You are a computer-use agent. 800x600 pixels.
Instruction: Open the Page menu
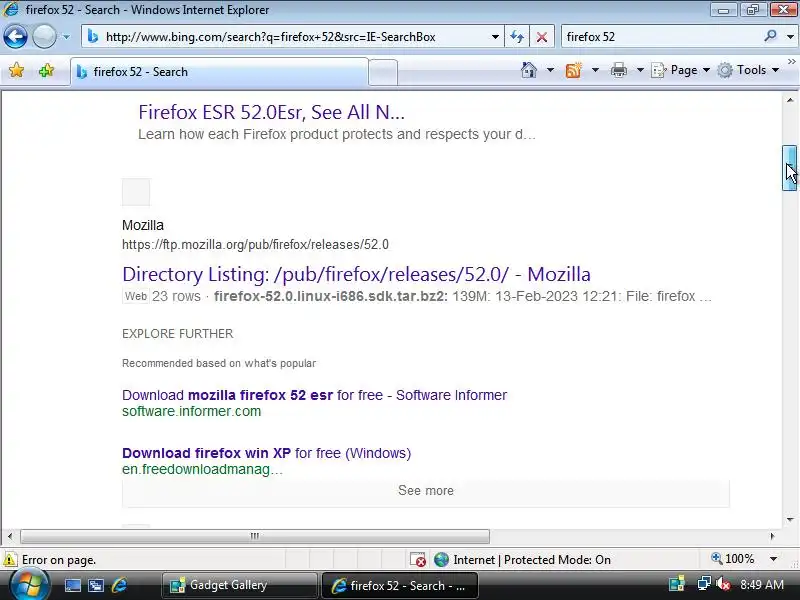[x=681, y=70]
